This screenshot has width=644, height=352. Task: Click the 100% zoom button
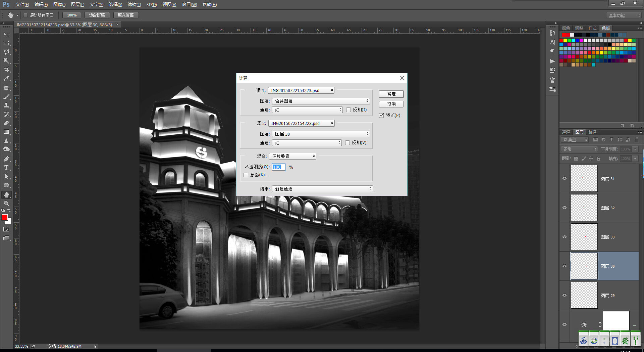(x=72, y=15)
